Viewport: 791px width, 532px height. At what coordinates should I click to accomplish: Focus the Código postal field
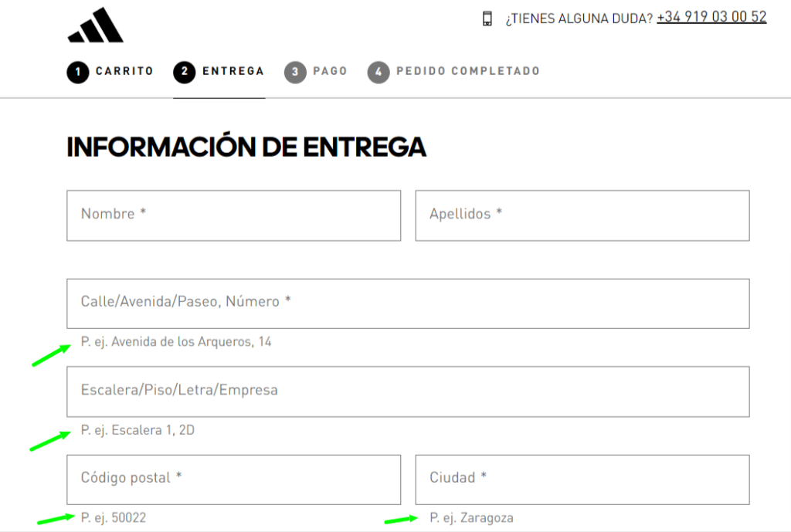coord(233,479)
